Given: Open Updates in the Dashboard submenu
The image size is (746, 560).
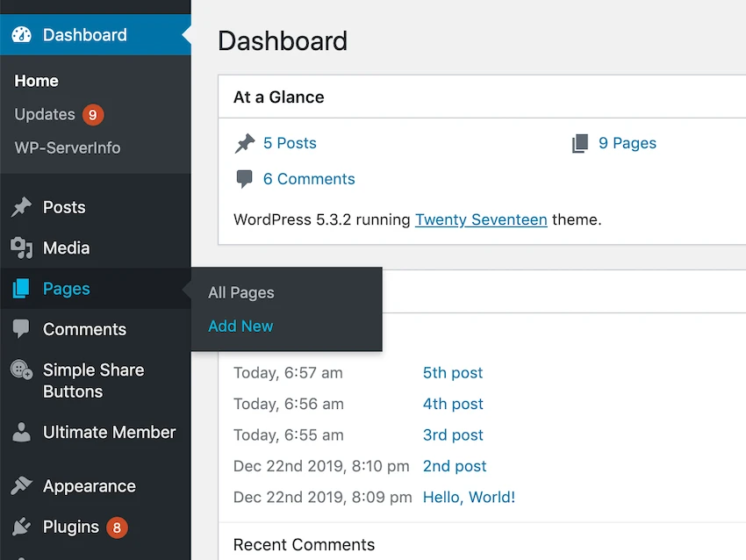Looking at the screenshot, I should [45, 115].
